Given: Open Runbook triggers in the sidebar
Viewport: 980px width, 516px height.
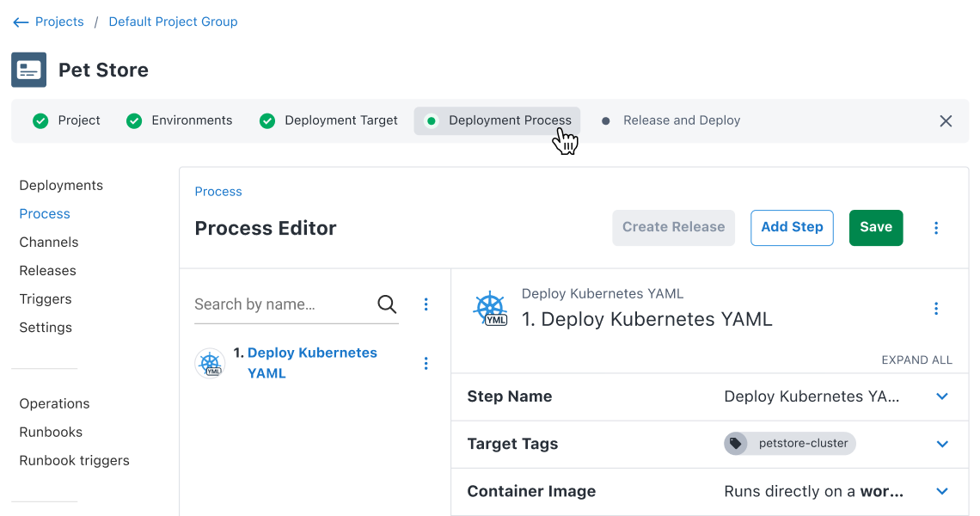Looking at the screenshot, I should pyautogui.click(x=75, y=460).
